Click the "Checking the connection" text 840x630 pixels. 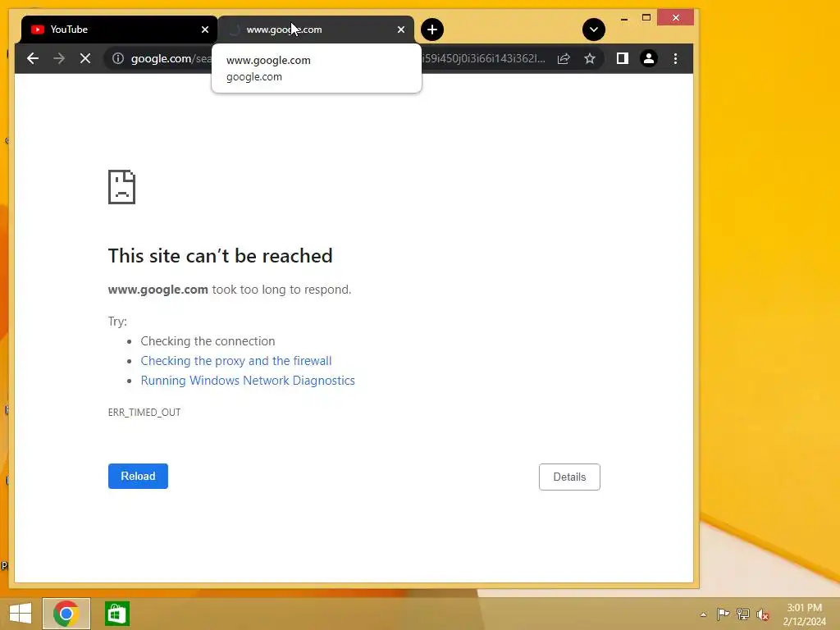click(208, 340)
